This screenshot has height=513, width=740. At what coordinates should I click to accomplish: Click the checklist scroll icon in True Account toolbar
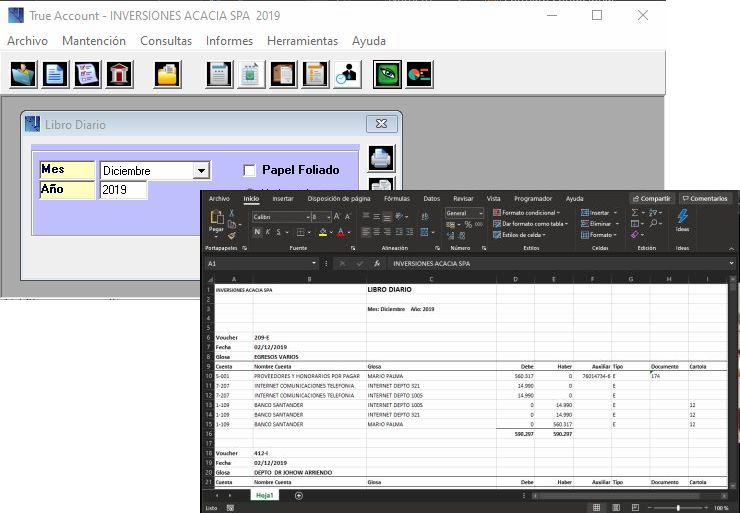pyautogui.click(x=87, y=74)
